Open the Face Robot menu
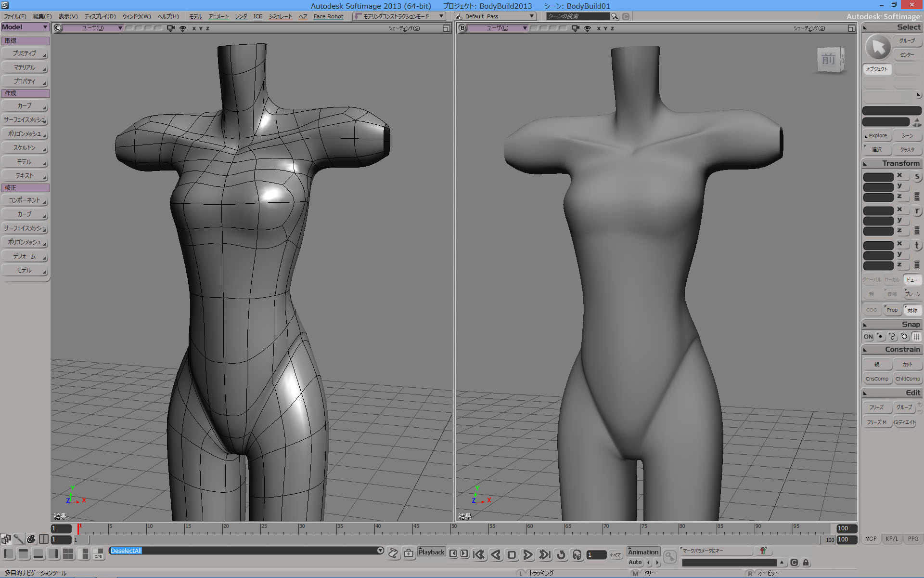The width and height of the screenshot is (924, 578). click(x=328, y=16)
